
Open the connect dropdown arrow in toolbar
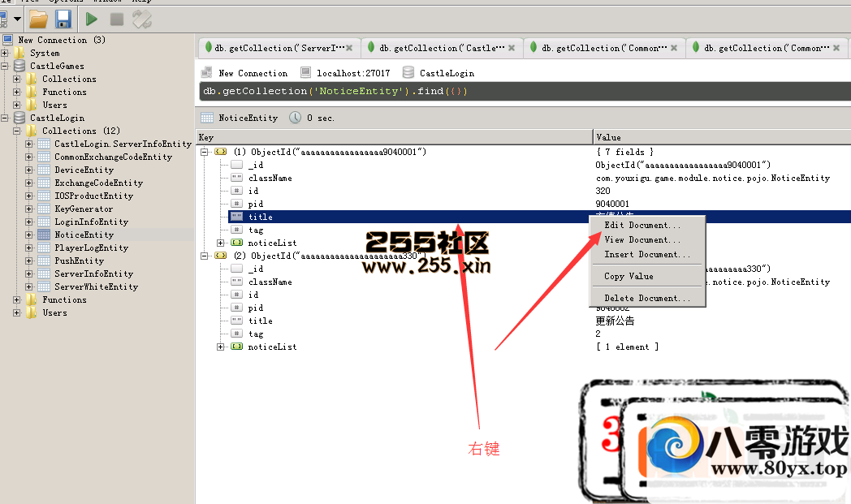16,19
